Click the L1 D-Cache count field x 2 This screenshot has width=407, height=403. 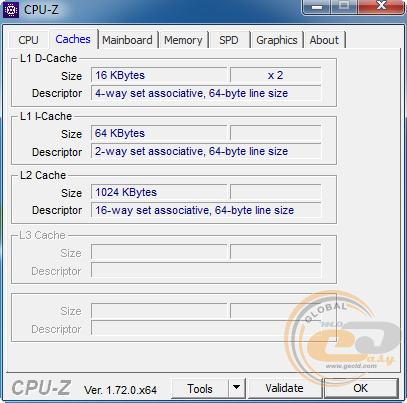pos(275,75)
